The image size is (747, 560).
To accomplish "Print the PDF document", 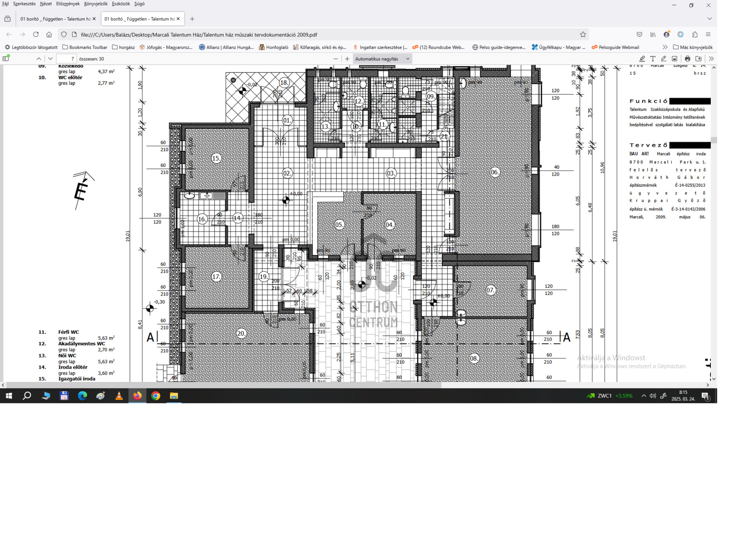I will coord(687,59).
